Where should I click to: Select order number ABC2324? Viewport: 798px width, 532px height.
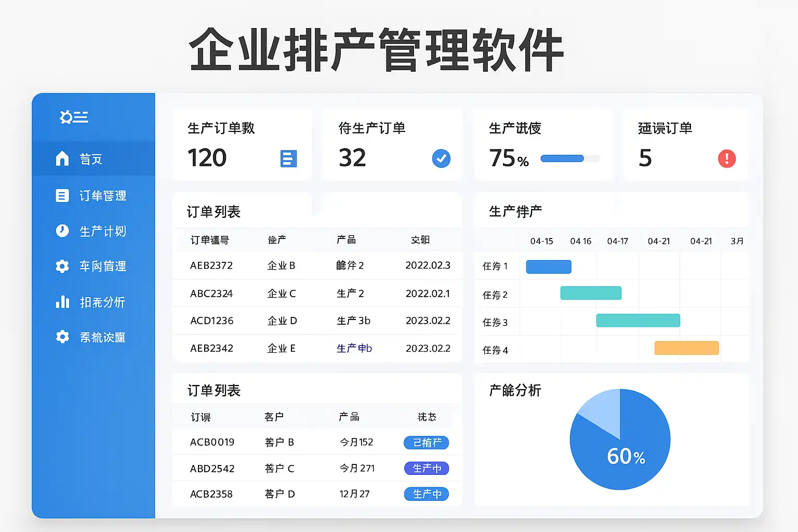211,294
